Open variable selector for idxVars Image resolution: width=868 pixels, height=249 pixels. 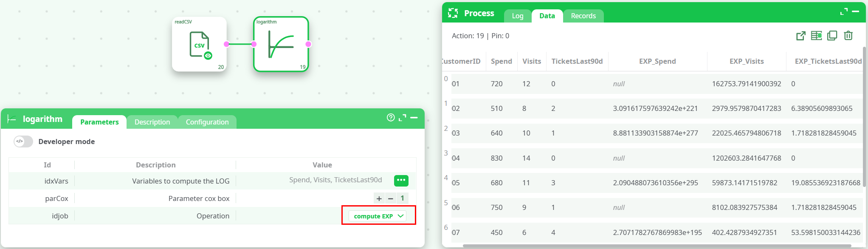click(x=401, y=181)
